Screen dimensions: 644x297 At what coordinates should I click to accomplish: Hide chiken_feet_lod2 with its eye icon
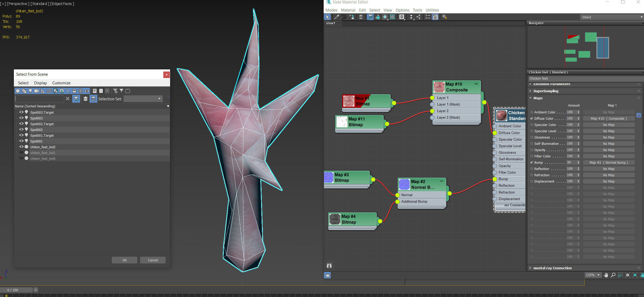[x=21, y=147]
